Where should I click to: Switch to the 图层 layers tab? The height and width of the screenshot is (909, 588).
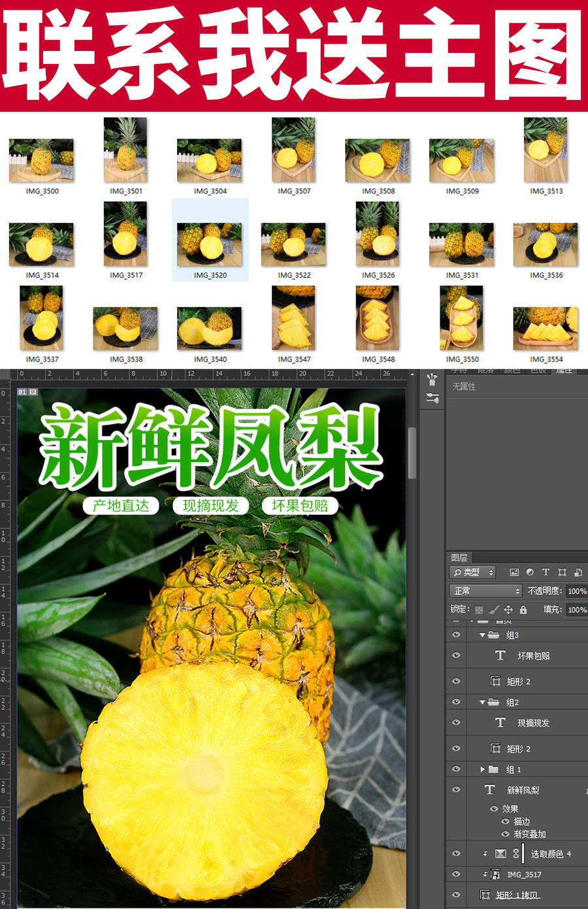pos(459,557)
